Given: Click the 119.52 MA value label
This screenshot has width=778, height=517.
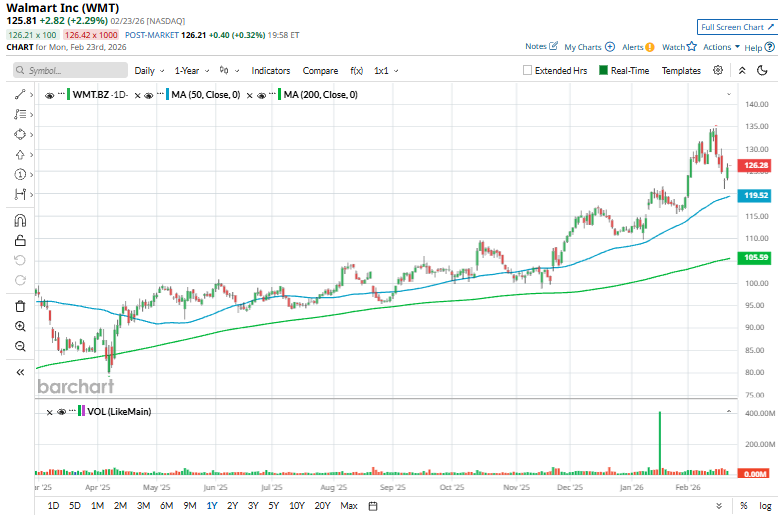Looking at the screenshot, I should 755,195.
